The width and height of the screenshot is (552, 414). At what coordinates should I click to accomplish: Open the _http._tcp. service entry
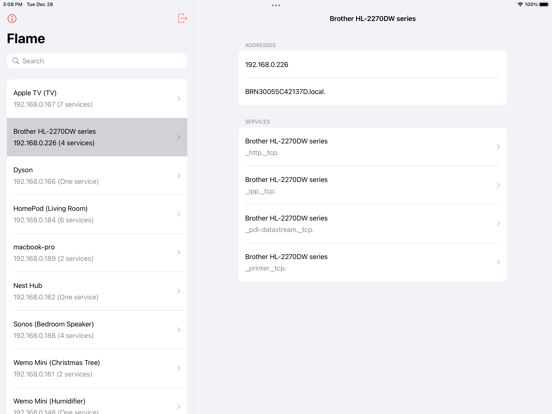coord(372,147)
